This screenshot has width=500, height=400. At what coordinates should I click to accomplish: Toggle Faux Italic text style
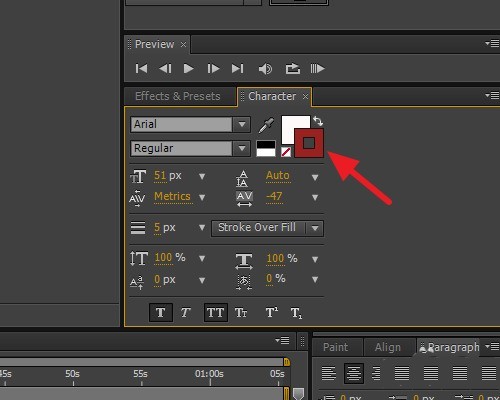pyautogui.click(x=186, y=312)
